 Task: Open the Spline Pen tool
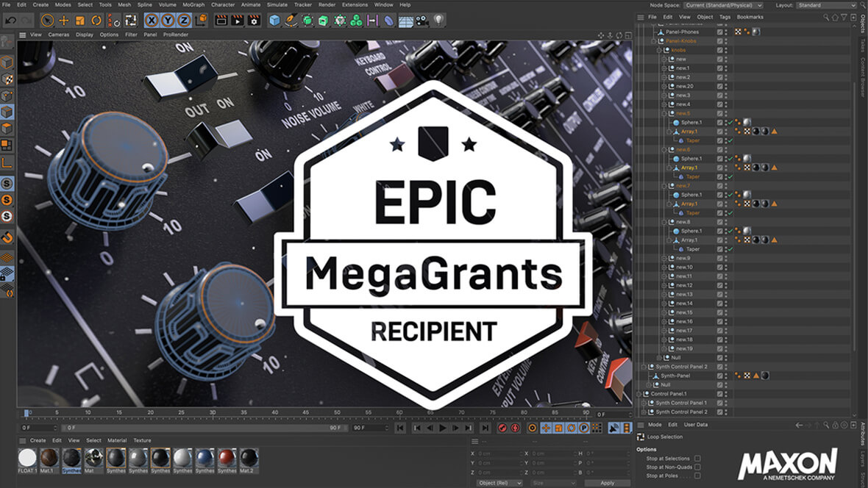pos(291,21)
